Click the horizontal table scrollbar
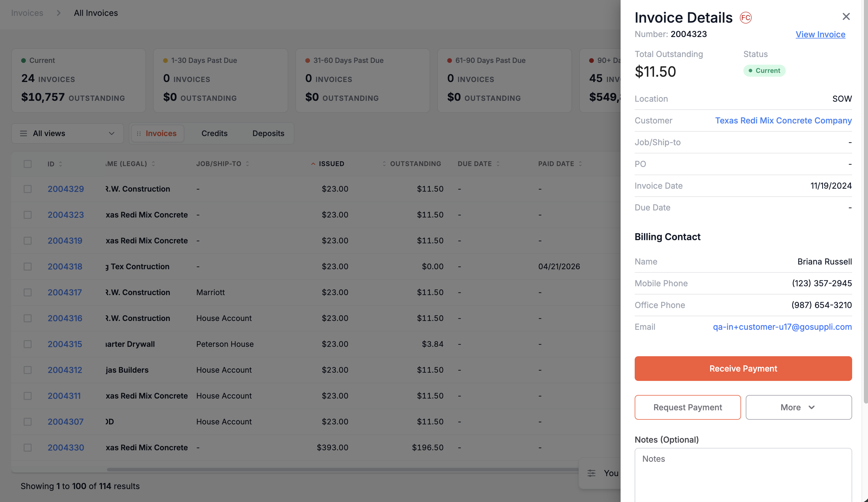Viewport: 868px width, 502px height. pos(343,470)
